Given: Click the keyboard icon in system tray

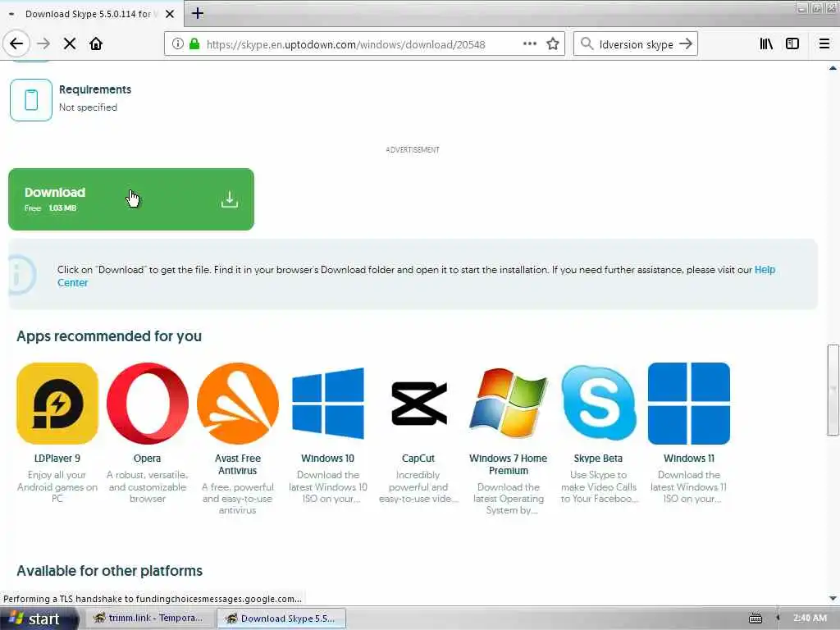Looking at the screenshot, I should 756,619.
